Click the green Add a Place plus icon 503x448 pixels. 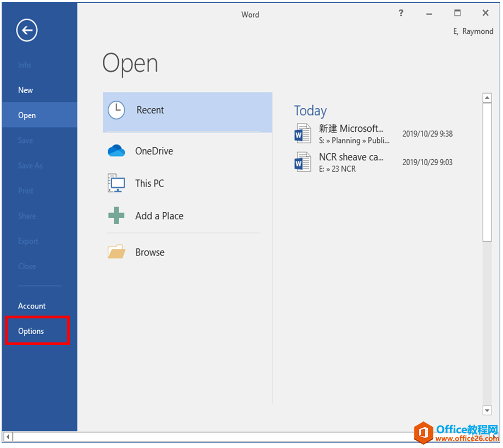[116, 216]
